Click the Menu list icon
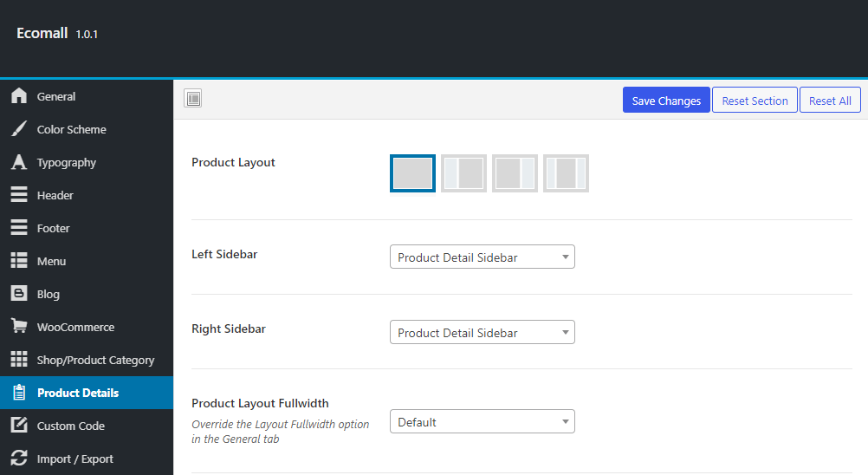Image resolution: width=868 pixels, height=475 pixels. [x=19, y=261]
